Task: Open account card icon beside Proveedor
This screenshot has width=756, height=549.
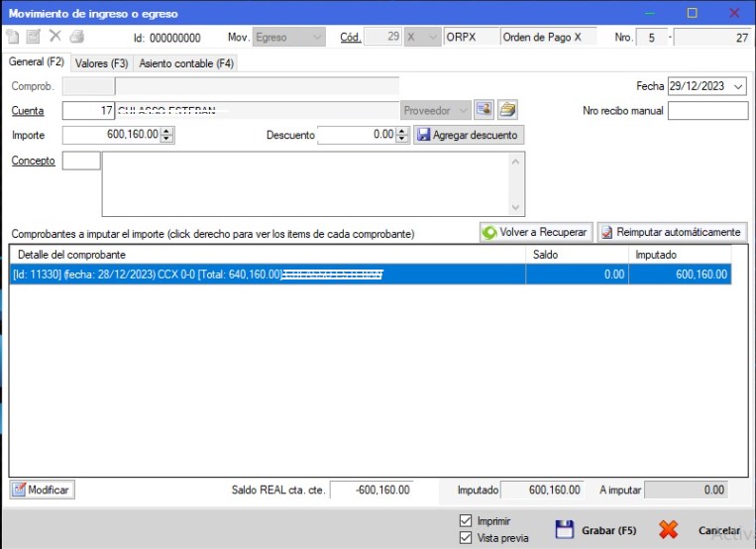Action: tap(484, 110)
